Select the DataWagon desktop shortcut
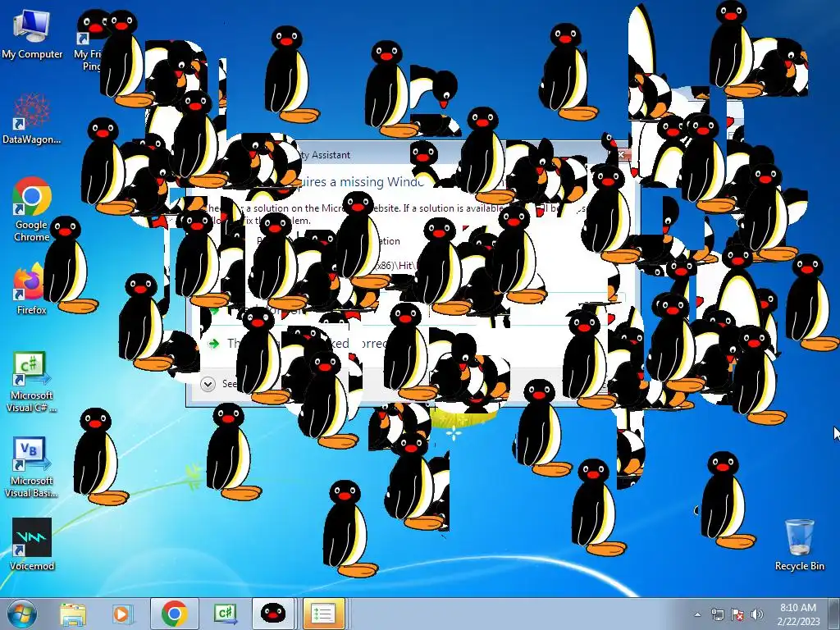 coord(32,119)
